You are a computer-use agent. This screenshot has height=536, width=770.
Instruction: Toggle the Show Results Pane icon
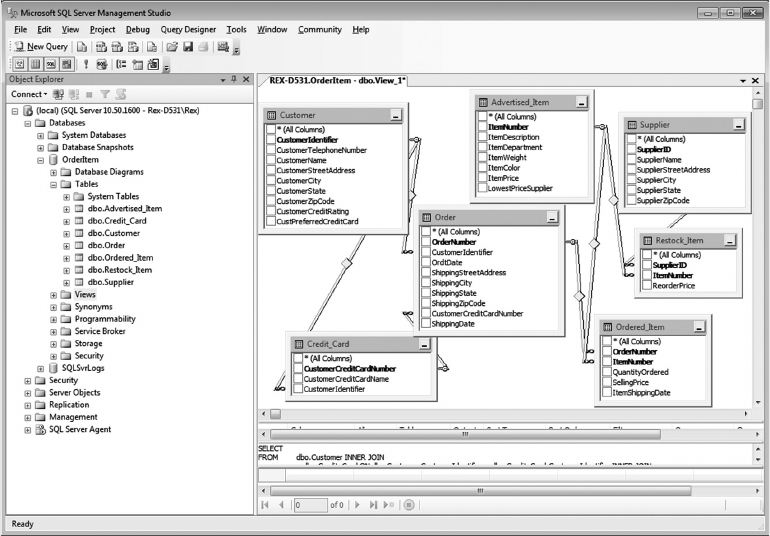(x=67, y=64)
